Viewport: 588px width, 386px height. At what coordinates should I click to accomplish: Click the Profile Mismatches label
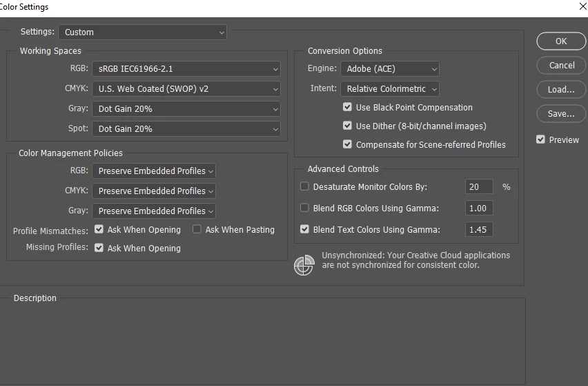click(50, 231)
